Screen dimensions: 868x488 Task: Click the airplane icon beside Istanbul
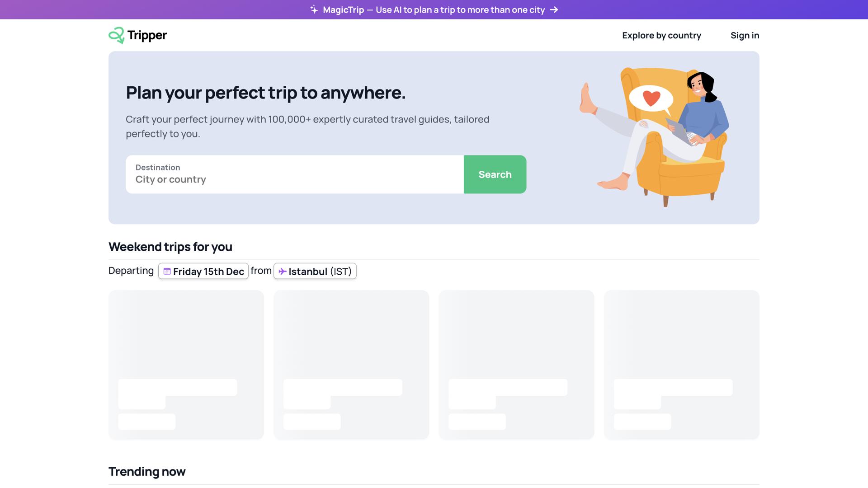tap(282, 272)
